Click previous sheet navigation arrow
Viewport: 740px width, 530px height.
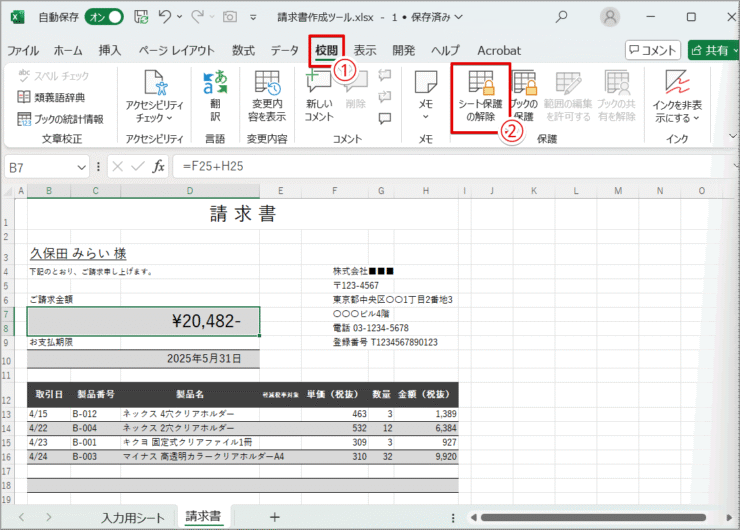tap(22, 517)
